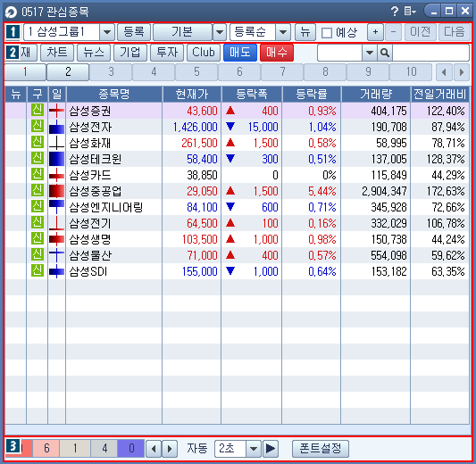Open the 등록순 sort order dropdown
Viewport: 476px width, 464px height.
click(x=283, y=32)
